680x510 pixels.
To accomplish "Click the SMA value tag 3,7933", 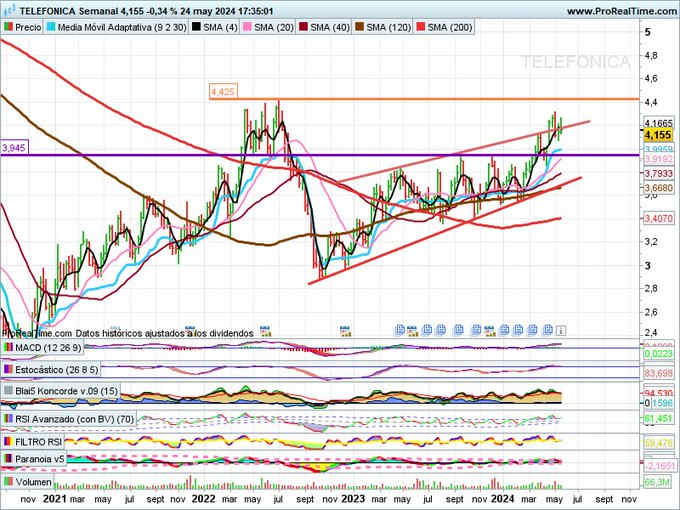I will pos(658,173).
